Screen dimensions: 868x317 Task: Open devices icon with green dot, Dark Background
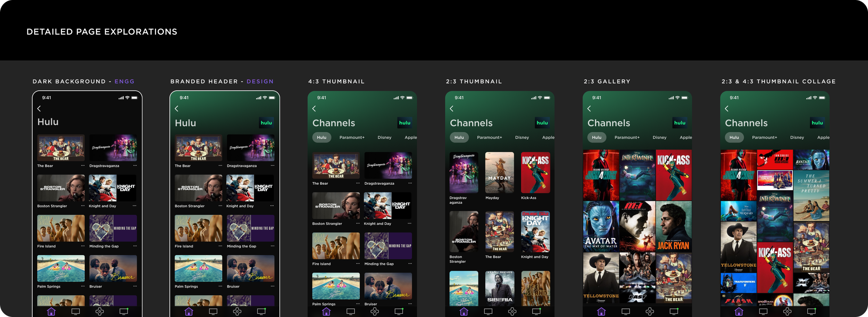pyautogui.click(x=124, y=311)
